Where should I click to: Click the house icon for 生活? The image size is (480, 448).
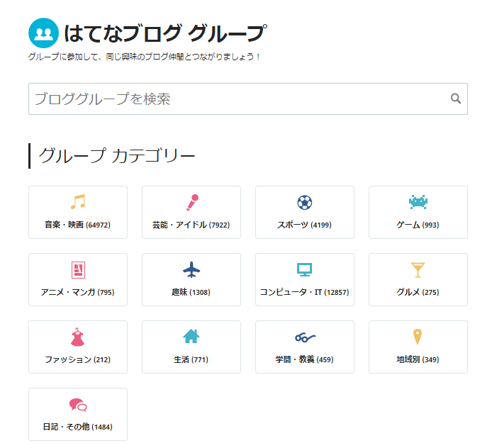[191, 336]
